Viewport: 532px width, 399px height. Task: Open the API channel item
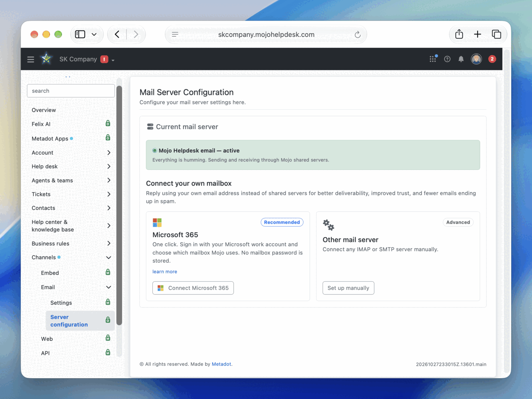pos(45,353)
